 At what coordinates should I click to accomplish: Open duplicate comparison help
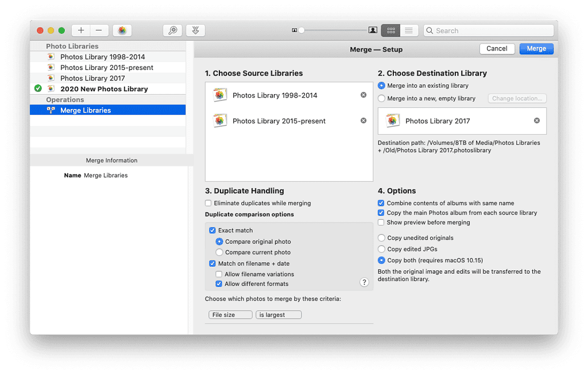[364, 282]
